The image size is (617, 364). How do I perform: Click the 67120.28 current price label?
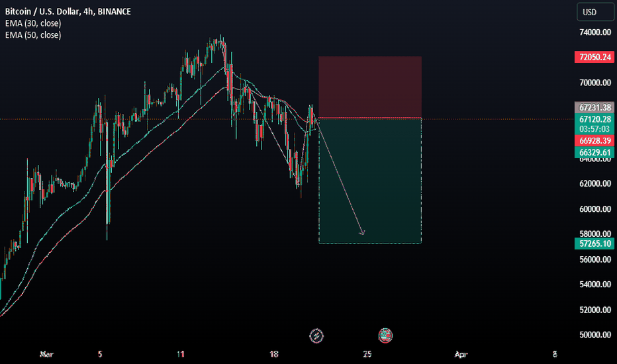(594, 119)
